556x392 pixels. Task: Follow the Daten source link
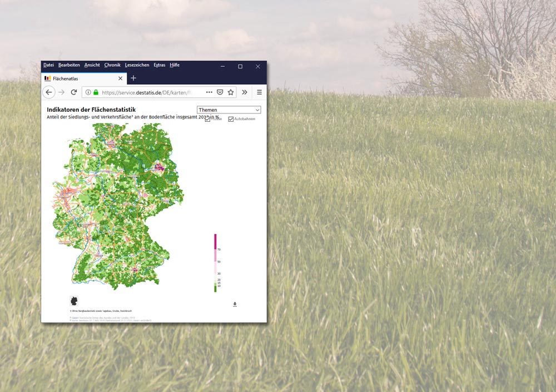click(x=76, y=318)
